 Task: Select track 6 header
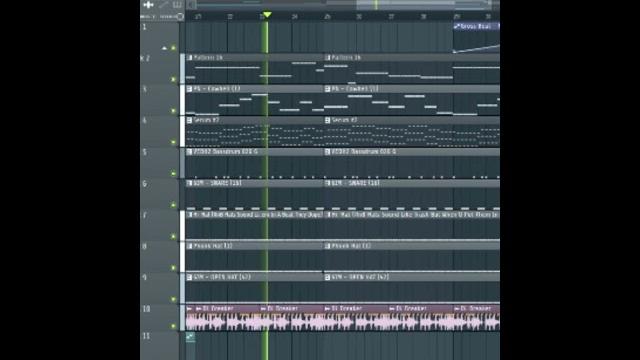coord(160,195)
